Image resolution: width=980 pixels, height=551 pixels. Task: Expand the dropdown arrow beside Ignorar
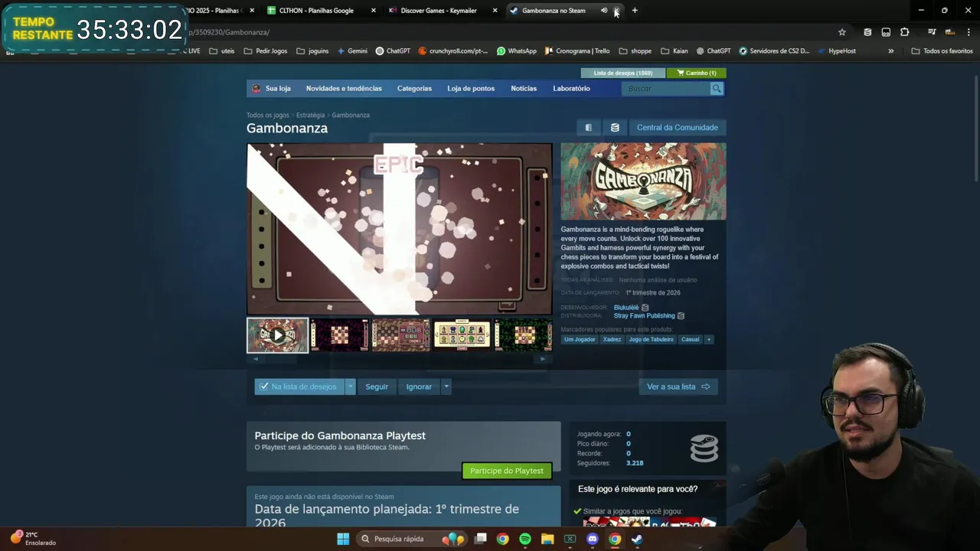tap(446, 386)
